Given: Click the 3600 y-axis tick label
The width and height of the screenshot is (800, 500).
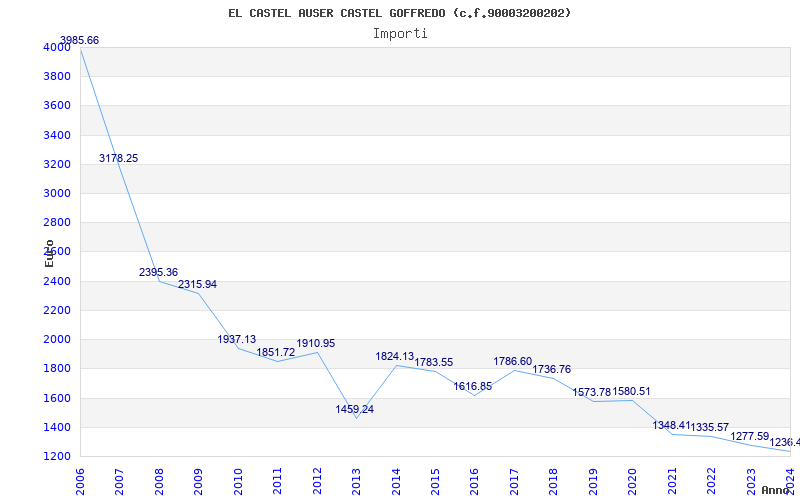Looking at the screenshot, I should [58, 106].
